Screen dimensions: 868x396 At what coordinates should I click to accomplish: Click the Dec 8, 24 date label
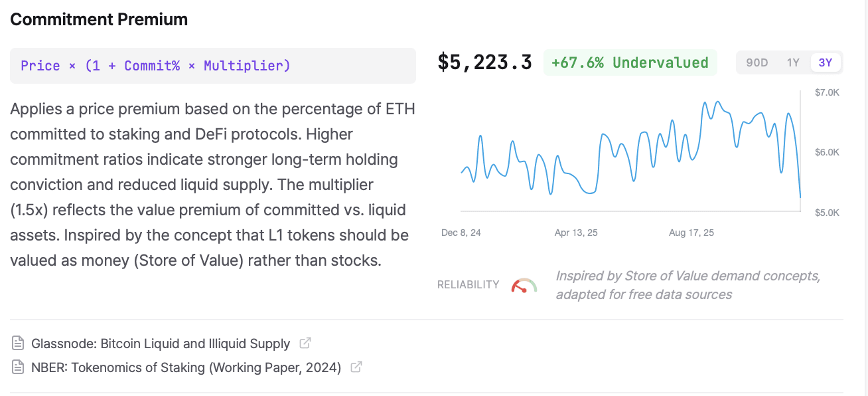click(461, 233)
